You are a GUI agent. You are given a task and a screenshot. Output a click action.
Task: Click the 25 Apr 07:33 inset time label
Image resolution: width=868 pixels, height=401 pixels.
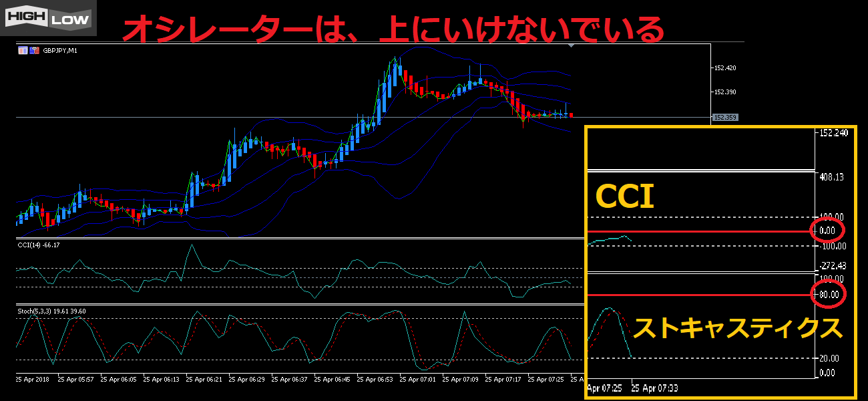654,388
